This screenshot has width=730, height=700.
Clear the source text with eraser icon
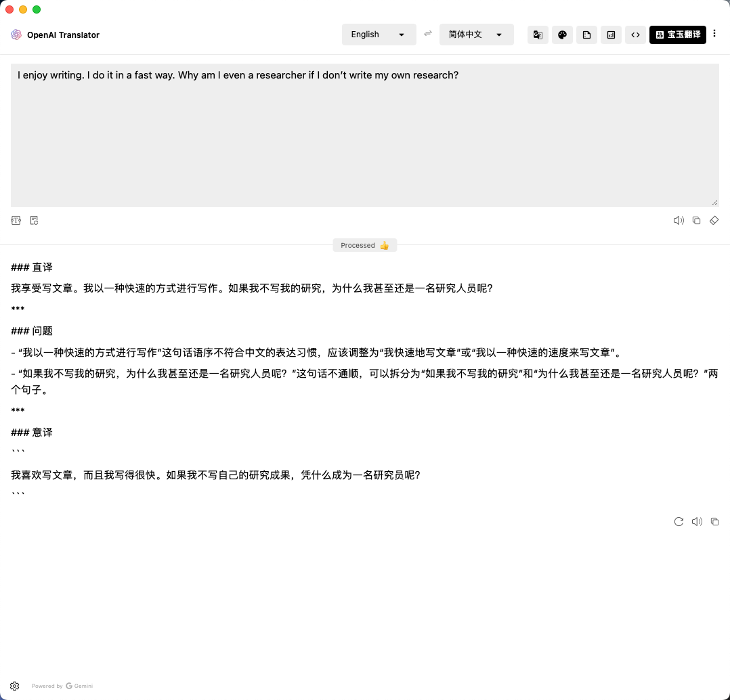coord(714,221)
